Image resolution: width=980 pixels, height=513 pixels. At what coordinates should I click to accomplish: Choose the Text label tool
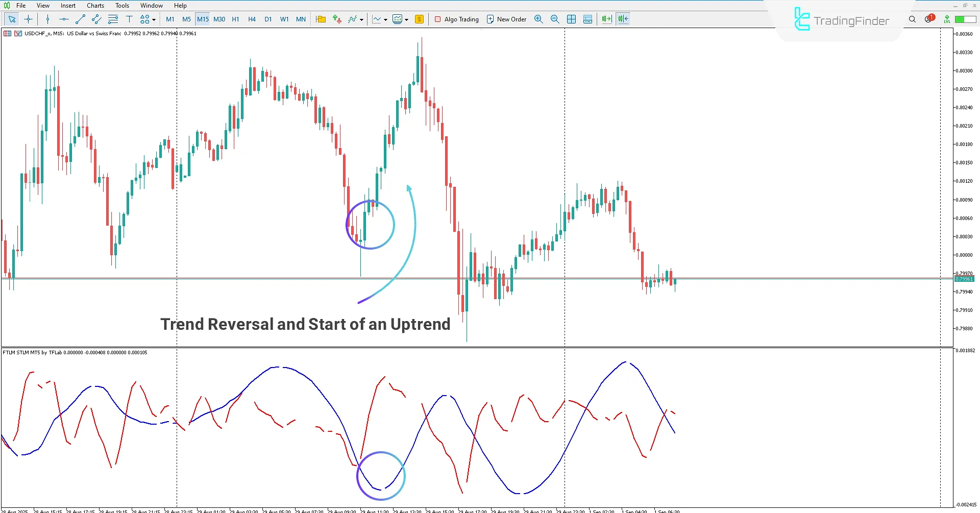pyautogui.click(x=129, y=19)
